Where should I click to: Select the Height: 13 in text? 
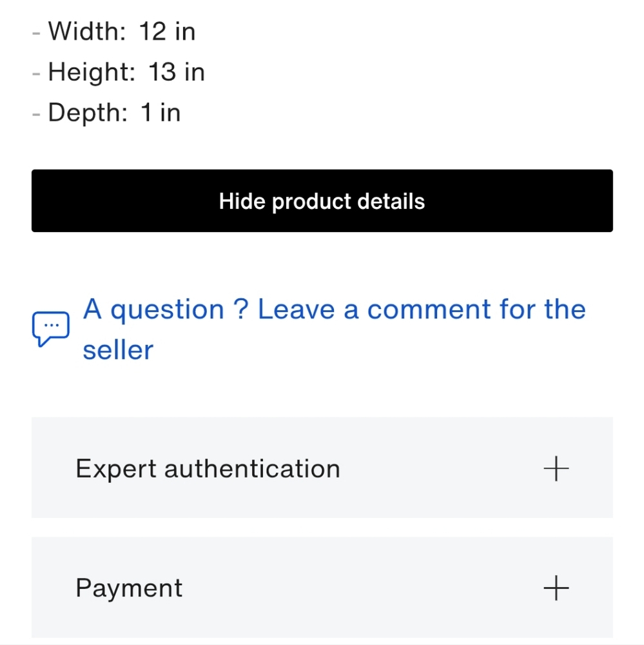[126, 72]
